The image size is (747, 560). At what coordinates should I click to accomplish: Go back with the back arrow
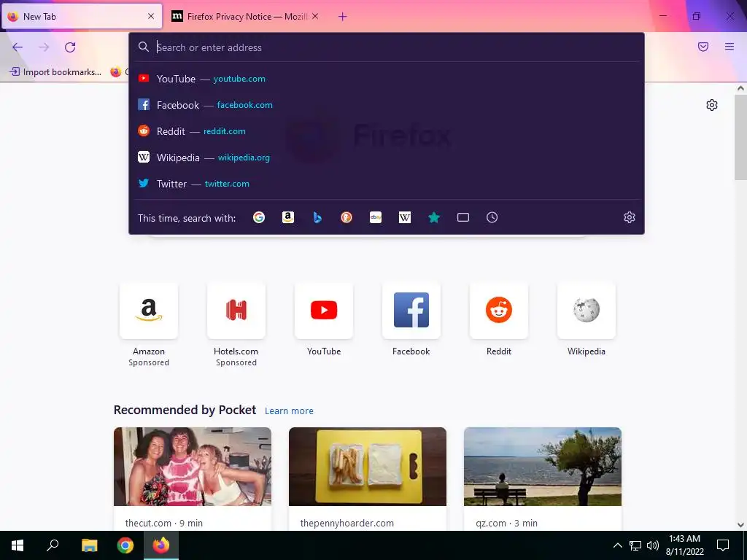[18, 47]
